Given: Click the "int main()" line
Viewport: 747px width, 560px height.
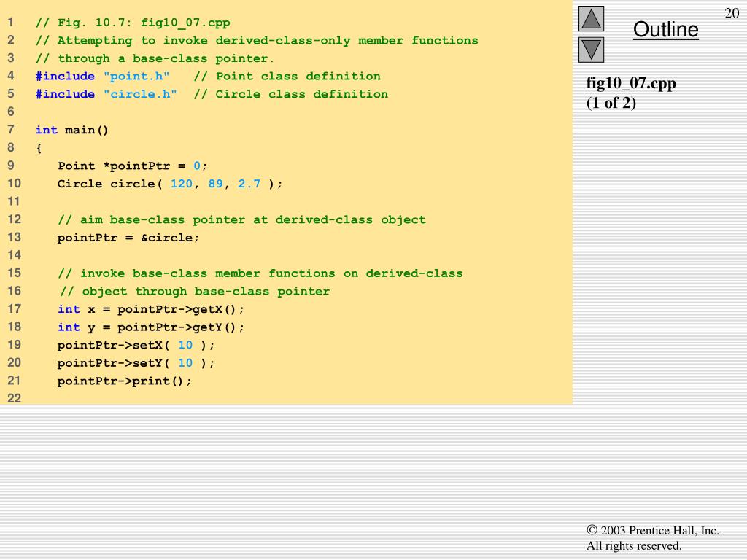Looking at the screenshot, I should coord(72,130).
